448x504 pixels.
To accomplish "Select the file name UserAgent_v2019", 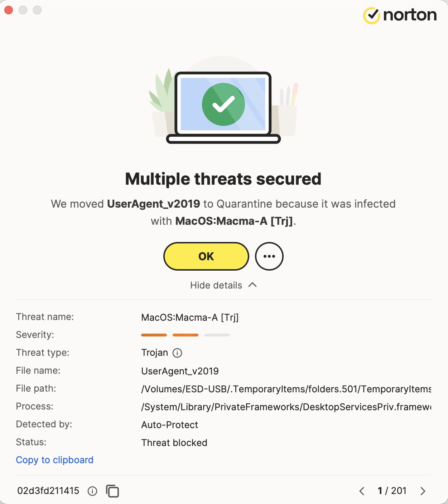I will click(180, 371).
